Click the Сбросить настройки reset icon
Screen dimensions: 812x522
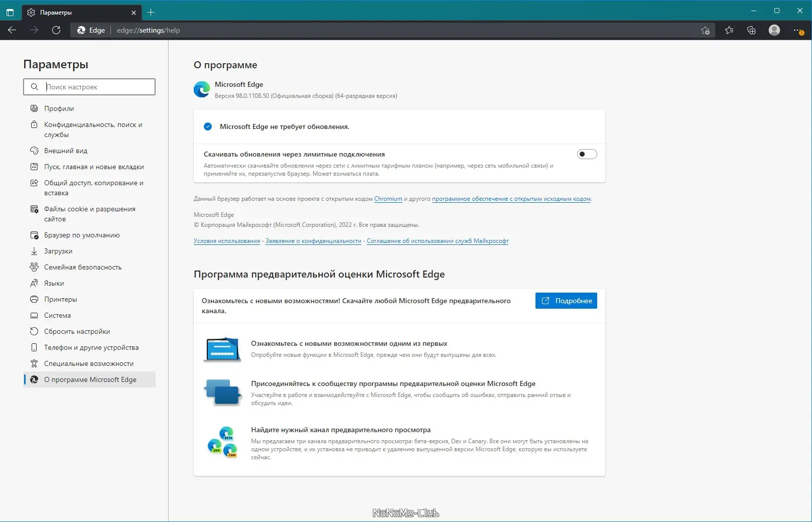tap(34, 331)
